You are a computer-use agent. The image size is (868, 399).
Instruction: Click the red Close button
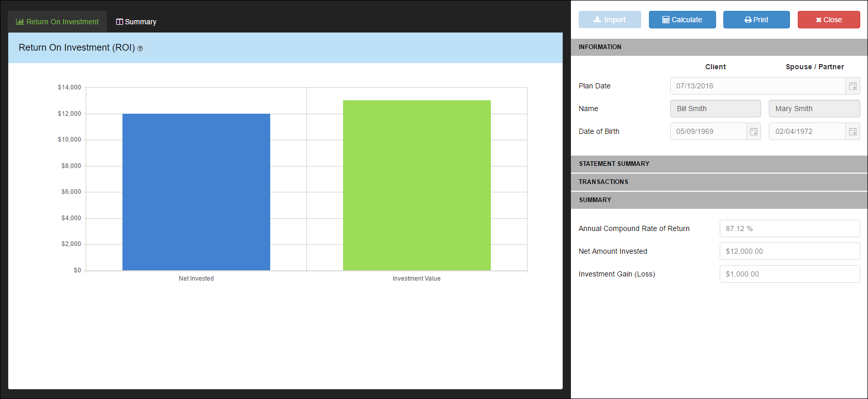(829, 20)
